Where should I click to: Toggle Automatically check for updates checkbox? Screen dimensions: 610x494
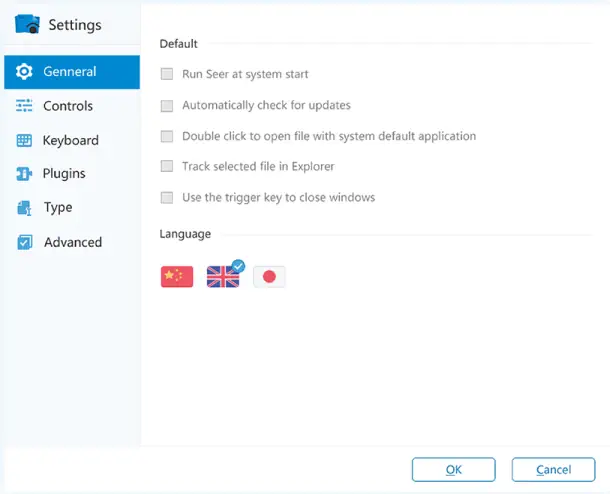click(167, 105)
